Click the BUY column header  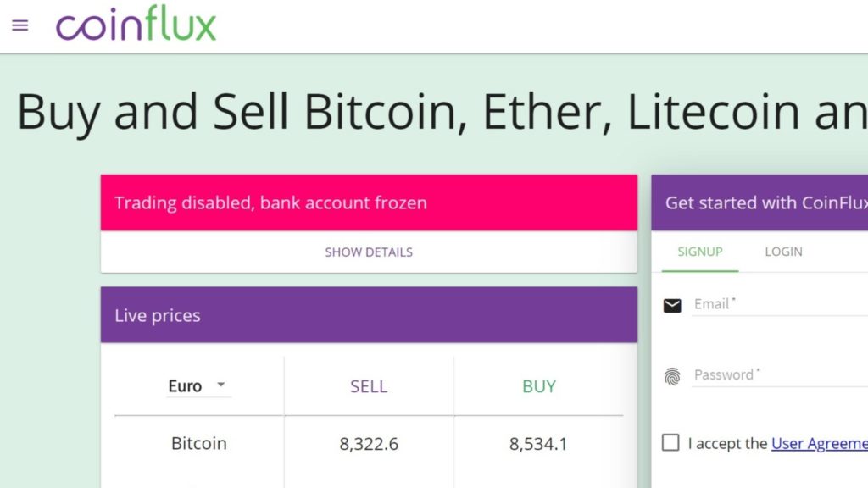coord(538,386)
